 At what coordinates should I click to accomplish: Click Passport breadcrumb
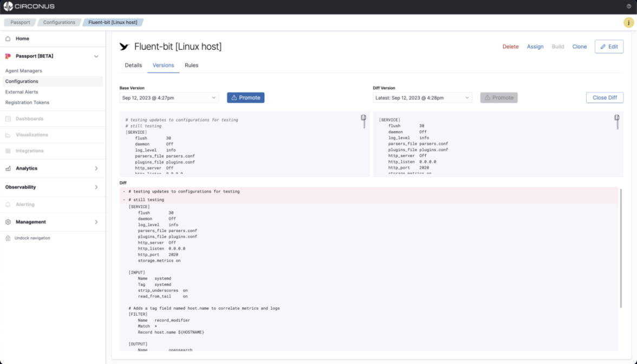(x=21, y=22)
